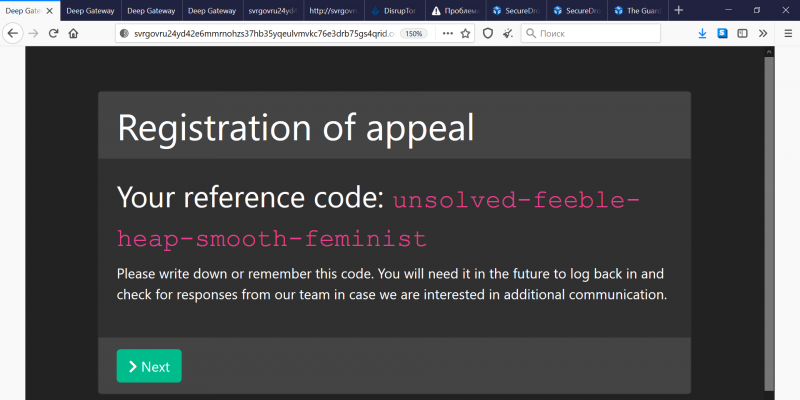Image resolution: width=800 pixels, height=400 pixels.
Task: Open the page actions three-dot menu
Action: click(446, 33)
